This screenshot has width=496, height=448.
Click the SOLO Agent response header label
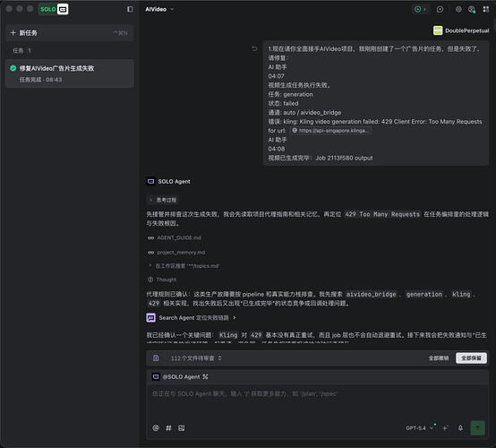click(x=174, y=181)
